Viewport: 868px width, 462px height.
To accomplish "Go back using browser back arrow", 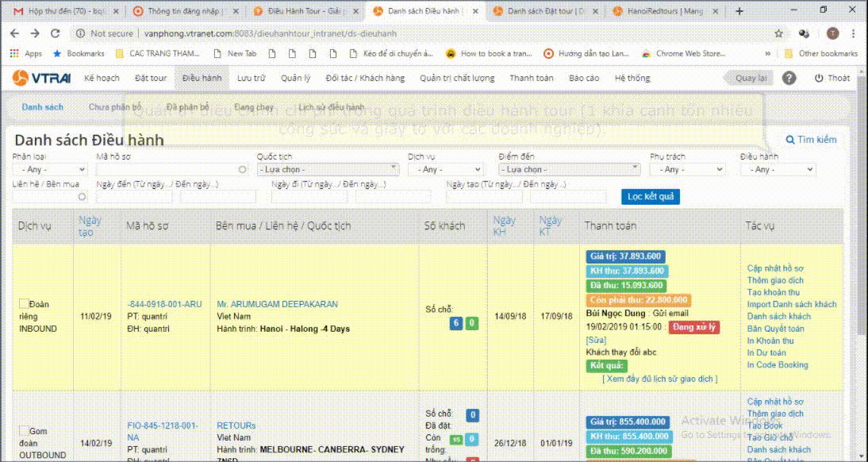I will [x=14, y=33].
